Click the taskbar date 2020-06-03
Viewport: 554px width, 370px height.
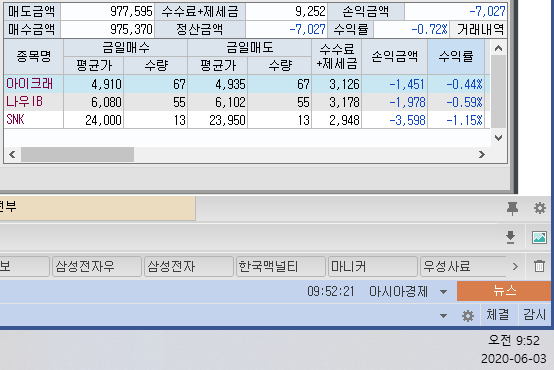tap(513, 359)
